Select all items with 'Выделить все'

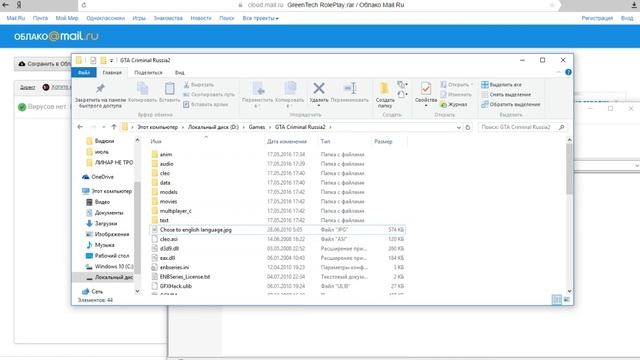click(x=501, y=84)
